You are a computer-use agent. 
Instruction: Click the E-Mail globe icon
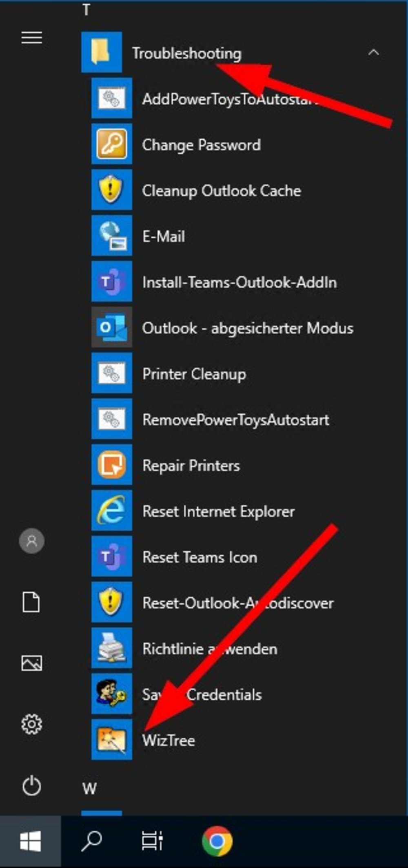pyautogui.click(x=112, y=235)
